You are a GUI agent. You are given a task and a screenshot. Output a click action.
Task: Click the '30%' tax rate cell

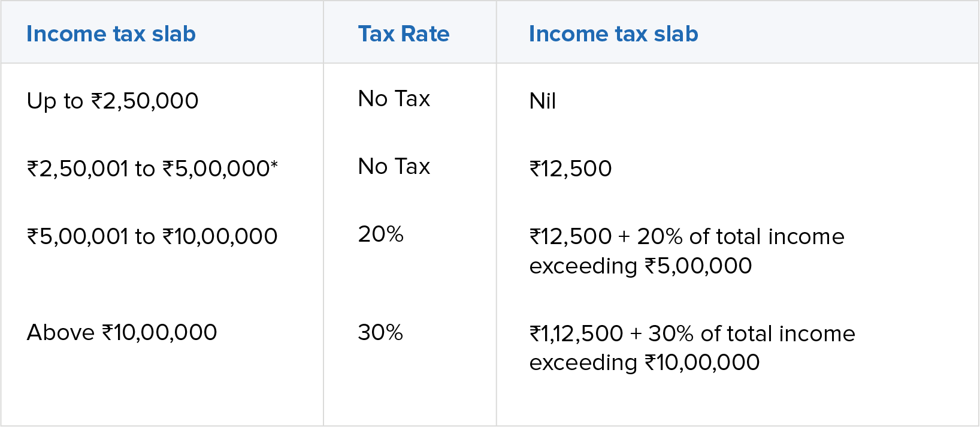point(380,332)
